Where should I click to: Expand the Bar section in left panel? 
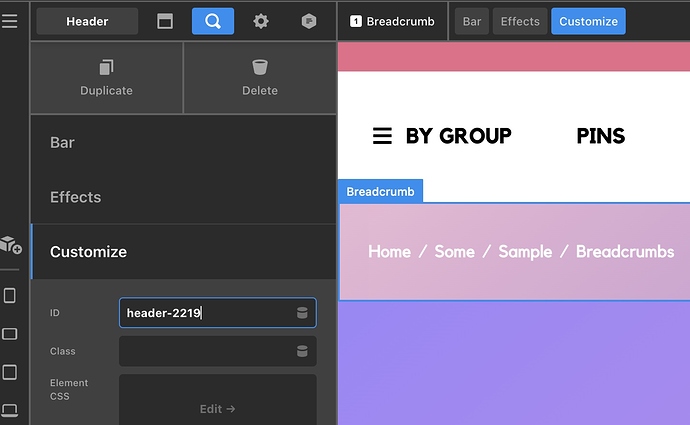pos(183,143)
